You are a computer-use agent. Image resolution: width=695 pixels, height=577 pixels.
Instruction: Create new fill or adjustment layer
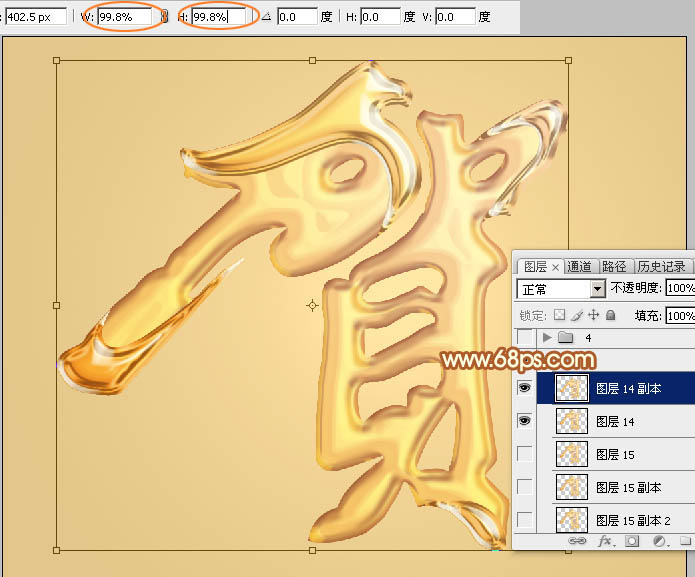point(659,541)
